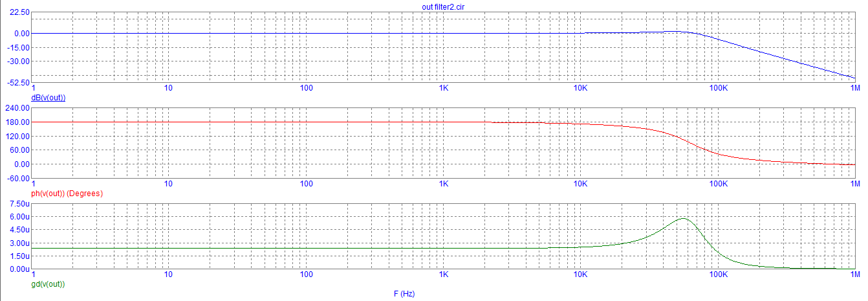Click the 1M label under the group delay plot
The image size is (868, 301).
click(854, 275)
